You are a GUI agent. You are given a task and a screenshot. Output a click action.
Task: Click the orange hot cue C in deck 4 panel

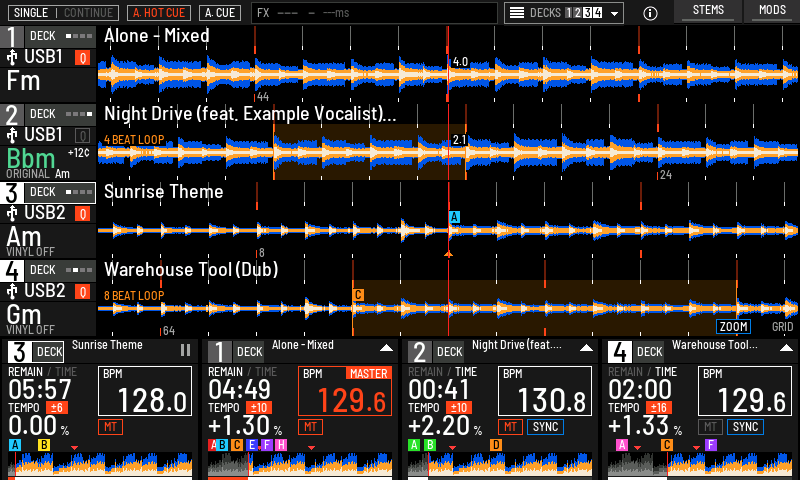tap(666, 445)
